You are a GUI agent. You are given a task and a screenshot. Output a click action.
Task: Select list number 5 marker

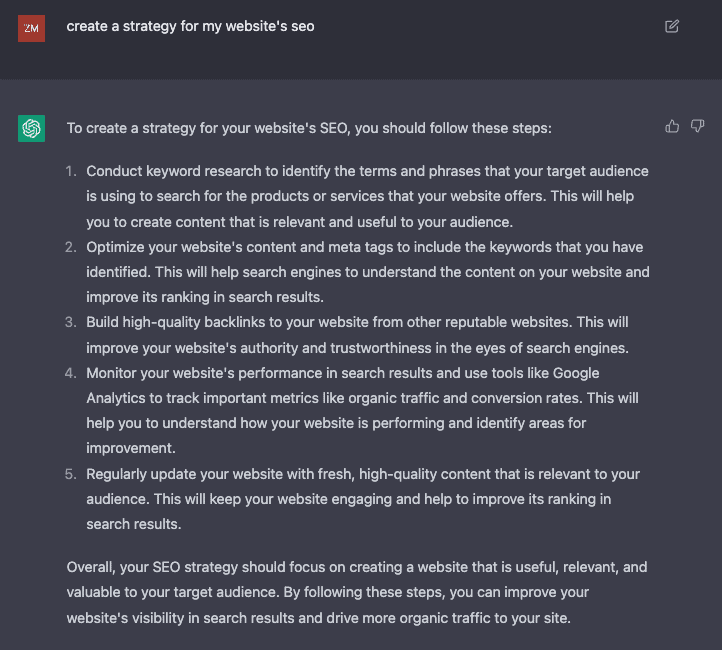click(x=71, y=474)
